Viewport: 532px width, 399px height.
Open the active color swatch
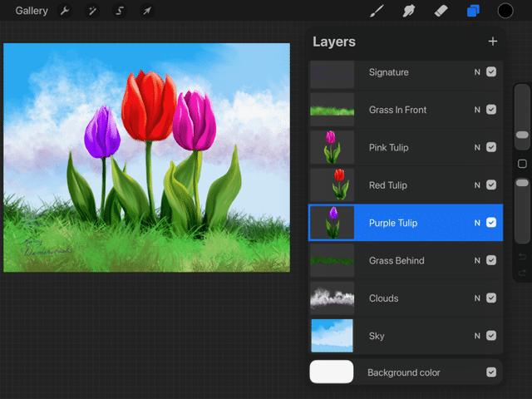pos(505,11)
